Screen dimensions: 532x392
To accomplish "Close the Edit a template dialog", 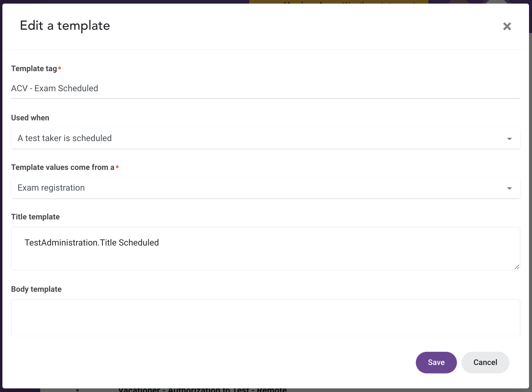I will click(507, 26).
